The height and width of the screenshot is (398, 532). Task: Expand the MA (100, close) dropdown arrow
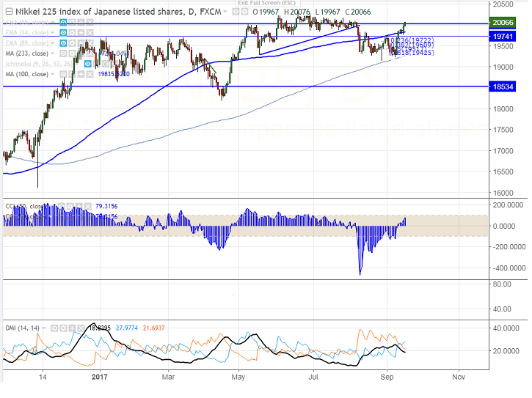[52, 74]
